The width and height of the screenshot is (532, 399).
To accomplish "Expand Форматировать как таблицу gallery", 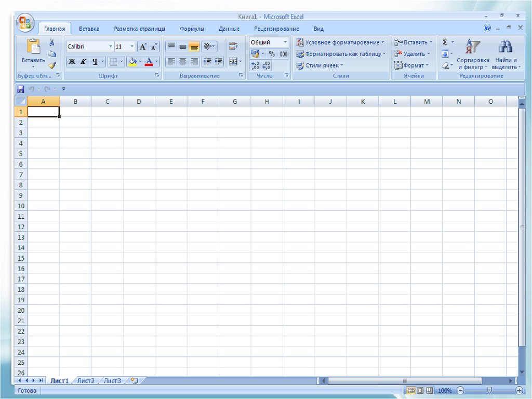I will click(341, 54).
